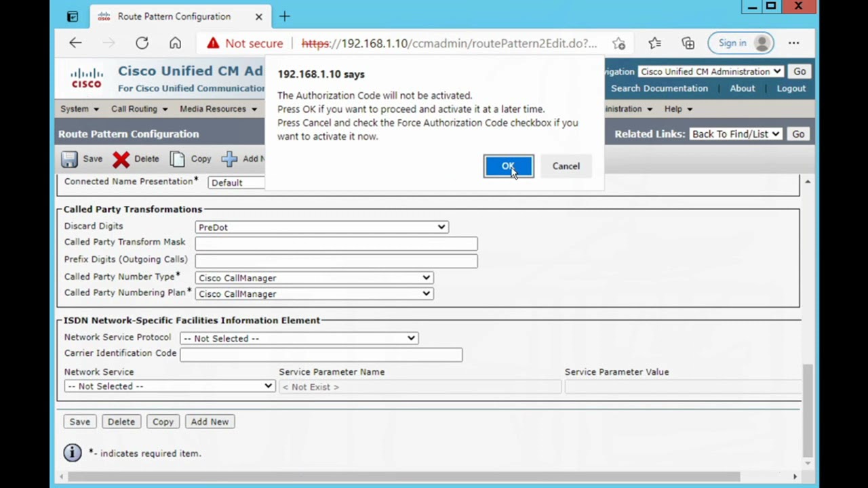
Task: Open the Navigation application dropdown
Action: coord(711,72)
